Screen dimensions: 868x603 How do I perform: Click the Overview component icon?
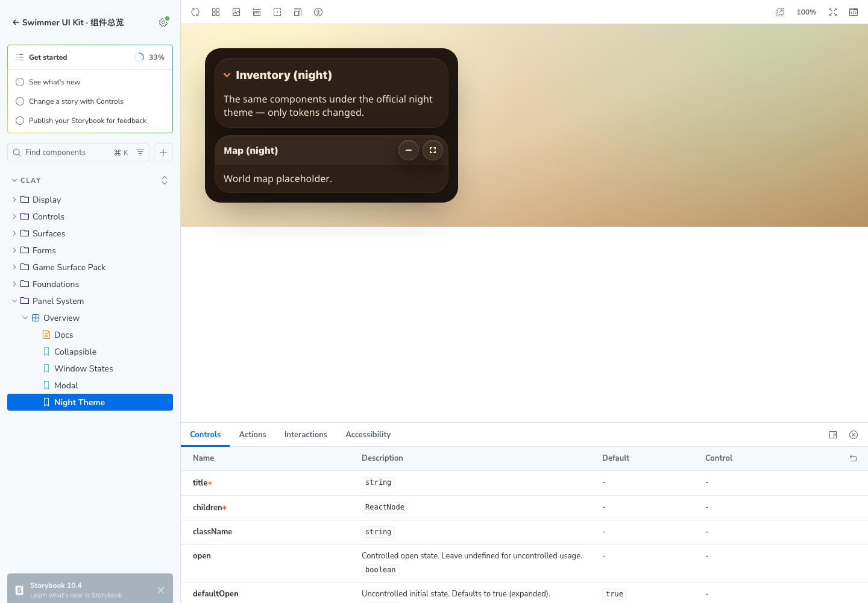click(36, 318)
